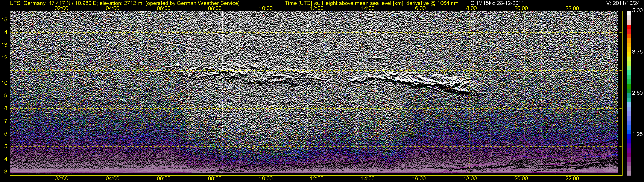Click the 15. km height axis label

coord(5,20)
